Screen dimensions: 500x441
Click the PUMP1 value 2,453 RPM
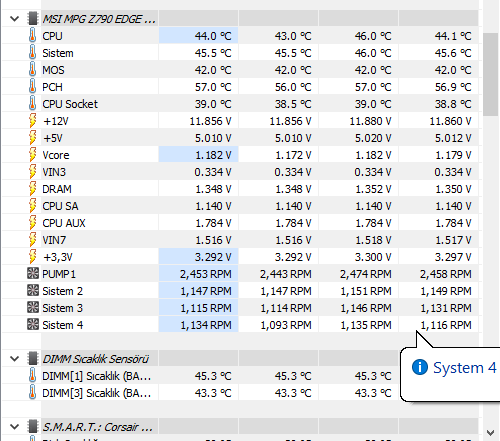(x=206, y=274)
